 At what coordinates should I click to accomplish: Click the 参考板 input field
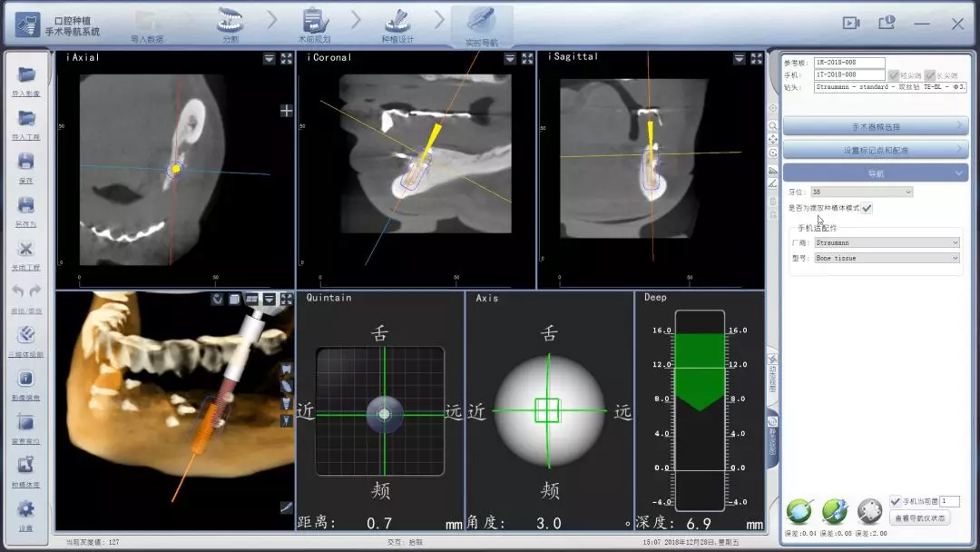tap(848, 63)
